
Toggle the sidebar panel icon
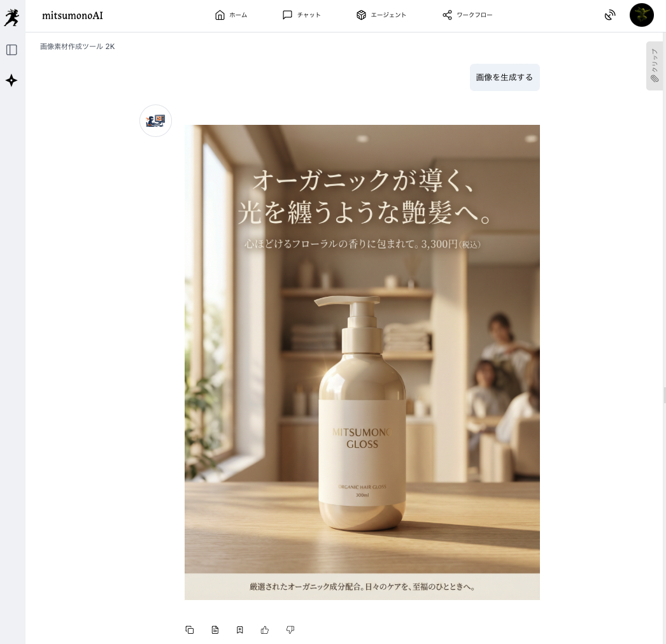11,50
